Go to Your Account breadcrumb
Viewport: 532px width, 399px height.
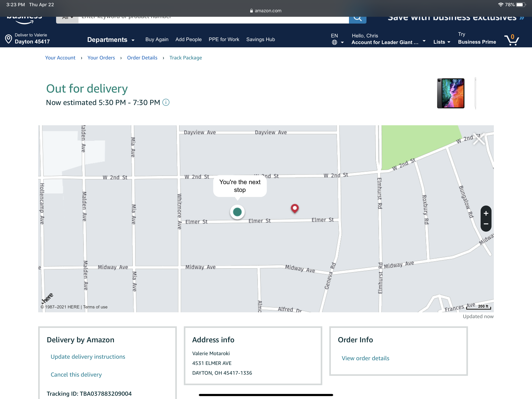pyautogui.click(x=60, y=58)
